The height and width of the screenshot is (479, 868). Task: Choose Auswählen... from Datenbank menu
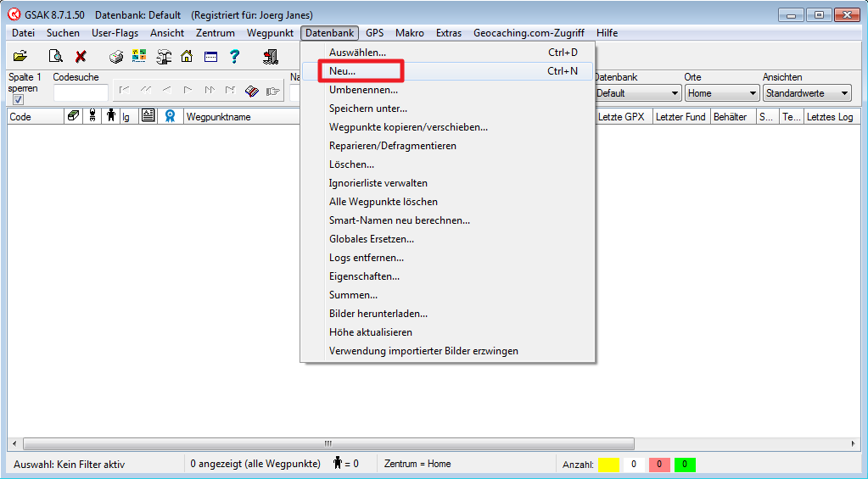(447, 53)
